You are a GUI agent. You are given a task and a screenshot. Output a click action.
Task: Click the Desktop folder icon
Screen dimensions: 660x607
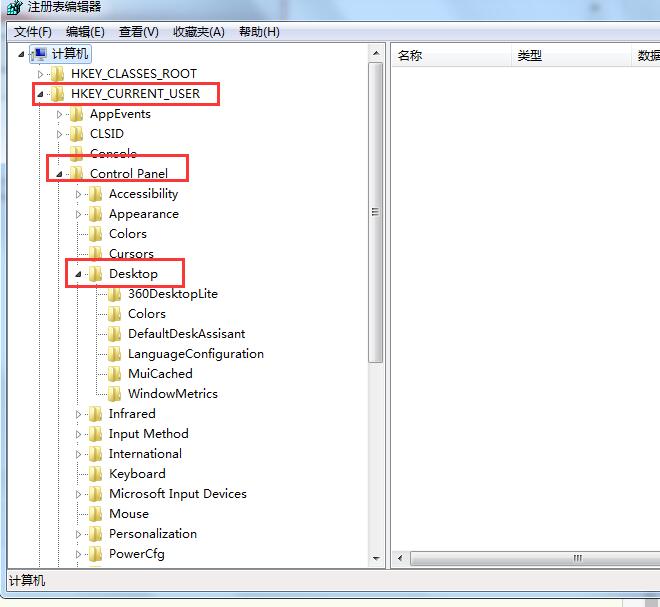96,274
